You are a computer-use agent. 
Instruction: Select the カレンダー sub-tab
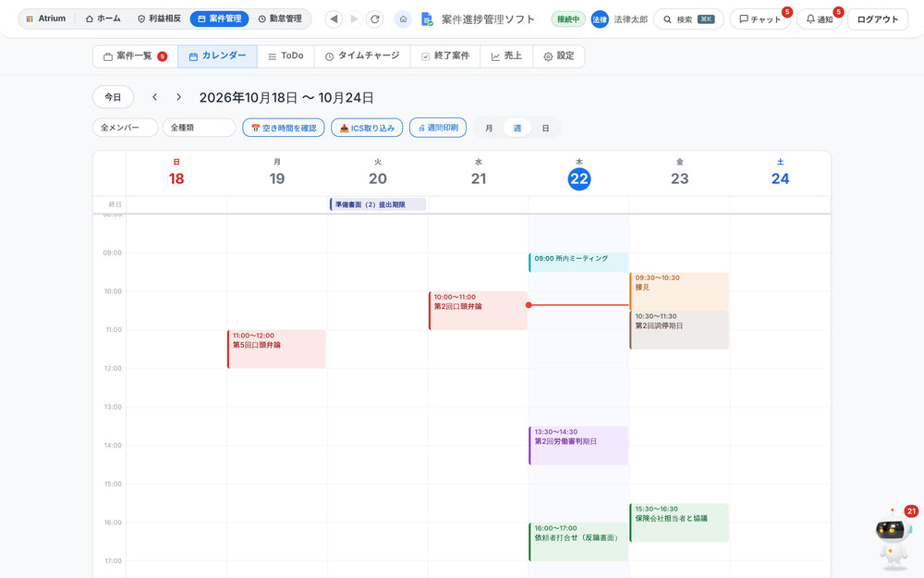coord(217,56)
